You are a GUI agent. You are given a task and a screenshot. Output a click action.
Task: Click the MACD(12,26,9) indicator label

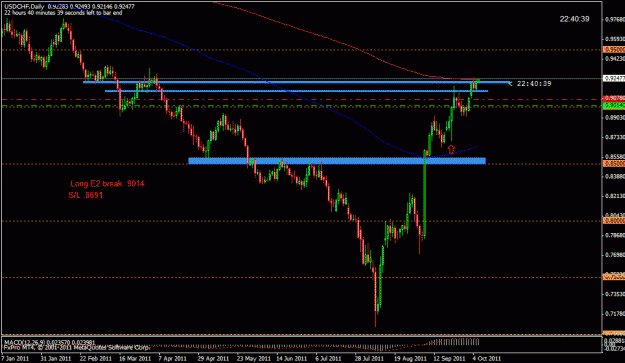tap(49, 342)
